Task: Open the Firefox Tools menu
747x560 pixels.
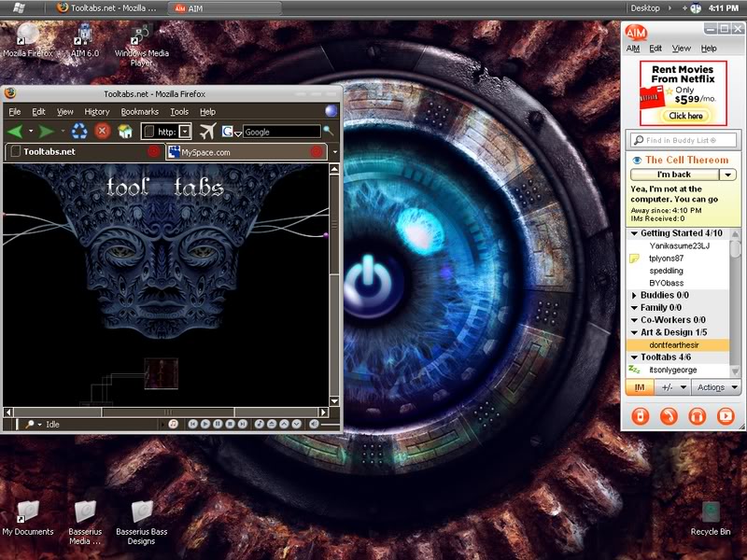Action: pyautogui.click(x=179, y=112)
